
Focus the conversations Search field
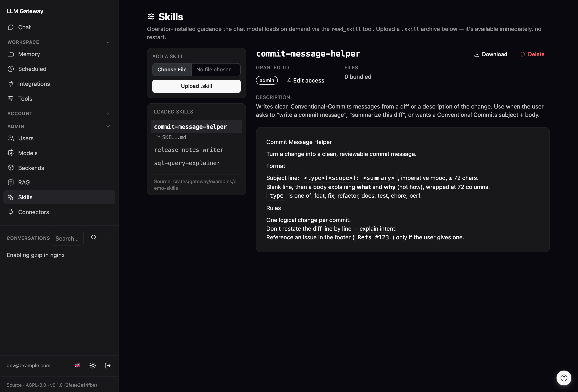click(67, 238)
